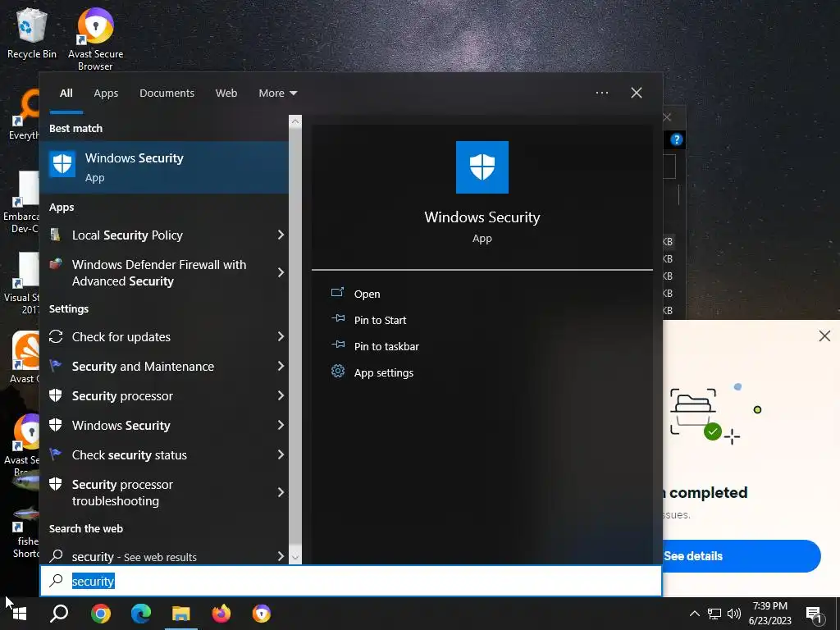The width and height of the screenshot is (840, 630).
Task: Dismiss the scan completed popup
Action: [824, 336]
